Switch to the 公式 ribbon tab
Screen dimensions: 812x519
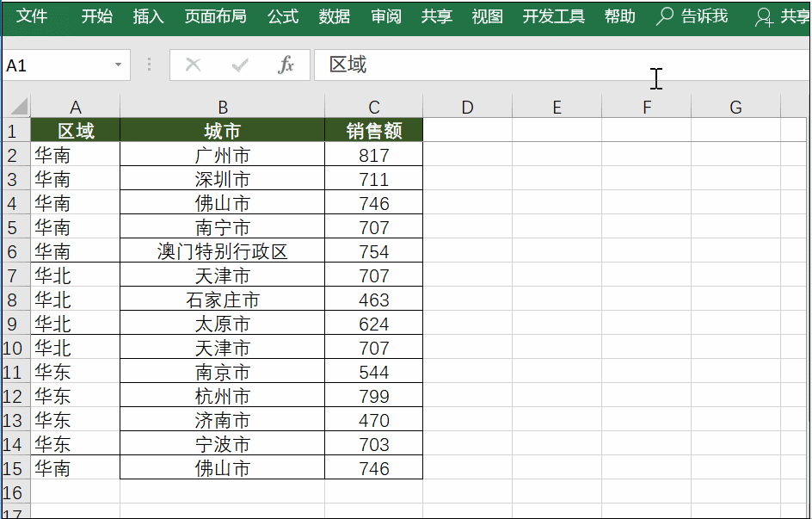pyautogui.click(x=283, y=16)
